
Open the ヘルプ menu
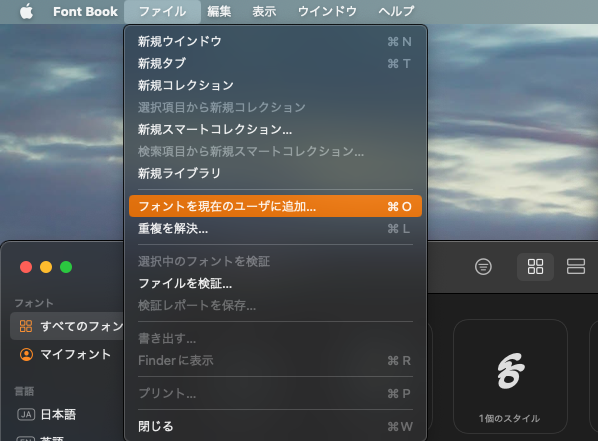click(396, 11)
